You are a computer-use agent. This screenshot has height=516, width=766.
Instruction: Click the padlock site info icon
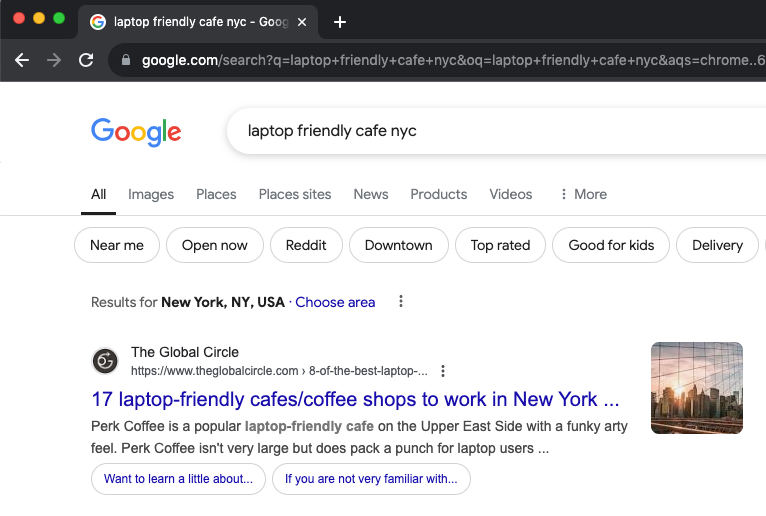126,60
